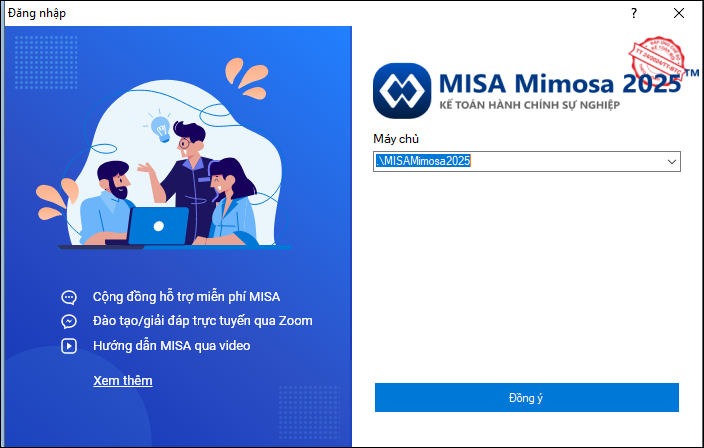Click the blue laptop in the illustration
This screenshot has height=448, width=704.
coord(158,226)
